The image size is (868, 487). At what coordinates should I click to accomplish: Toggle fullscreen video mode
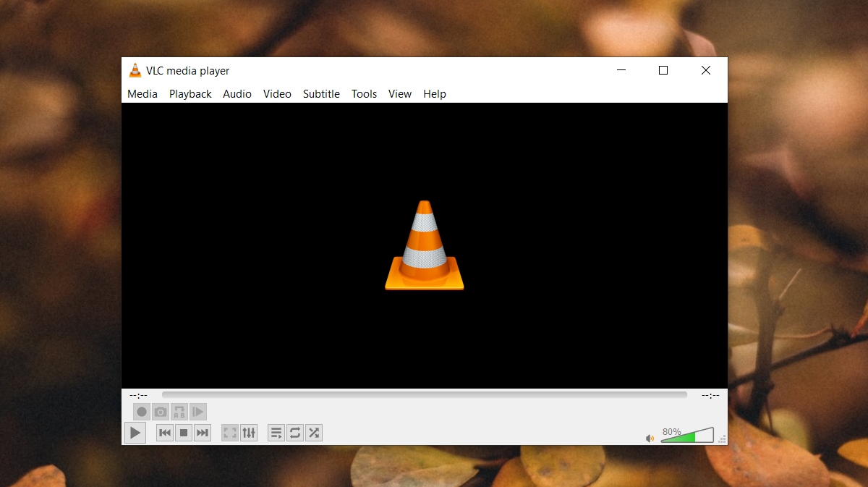click(x=230, y=433)
